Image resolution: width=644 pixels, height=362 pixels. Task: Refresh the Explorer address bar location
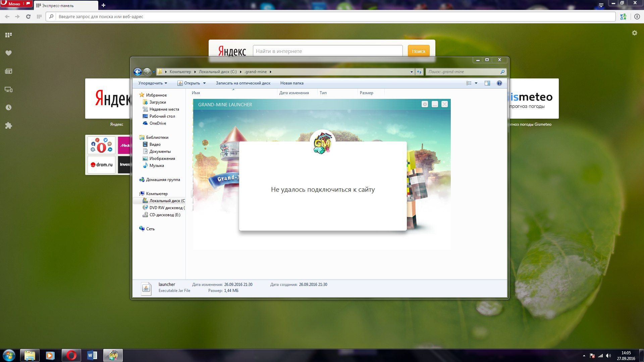point(419,72)
